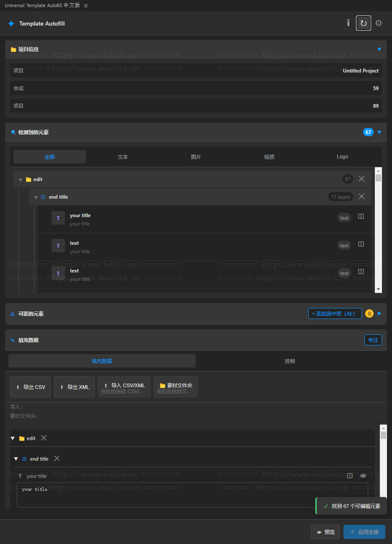The width and height of the screenshot is (392, 544).
Task: Click the 检测到的元素 magnifier icon
Action: click(13, 132)
